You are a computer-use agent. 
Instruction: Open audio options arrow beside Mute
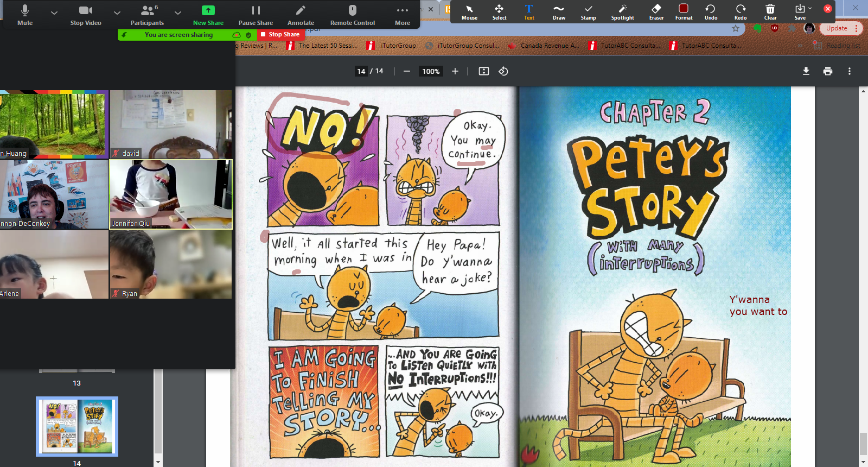point(54,12)
